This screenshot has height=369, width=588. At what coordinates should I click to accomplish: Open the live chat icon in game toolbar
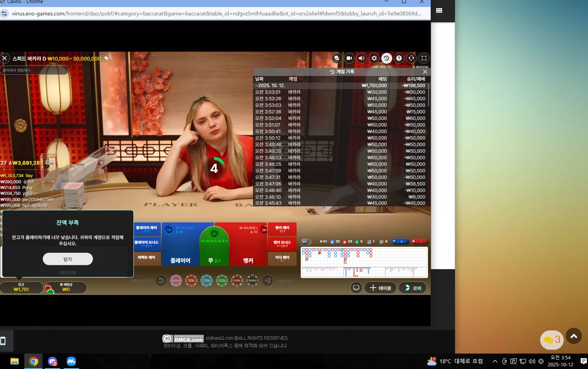point(337,58)
